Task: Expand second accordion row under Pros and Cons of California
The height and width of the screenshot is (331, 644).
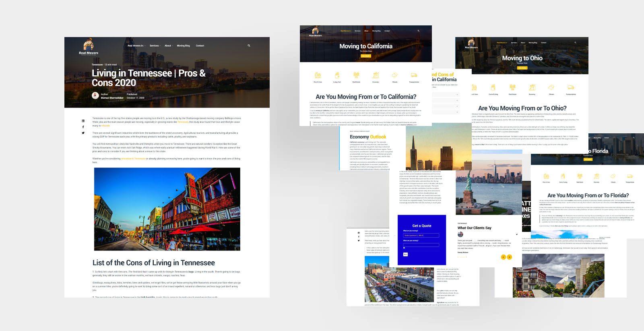Action: (x=446, y=100)
